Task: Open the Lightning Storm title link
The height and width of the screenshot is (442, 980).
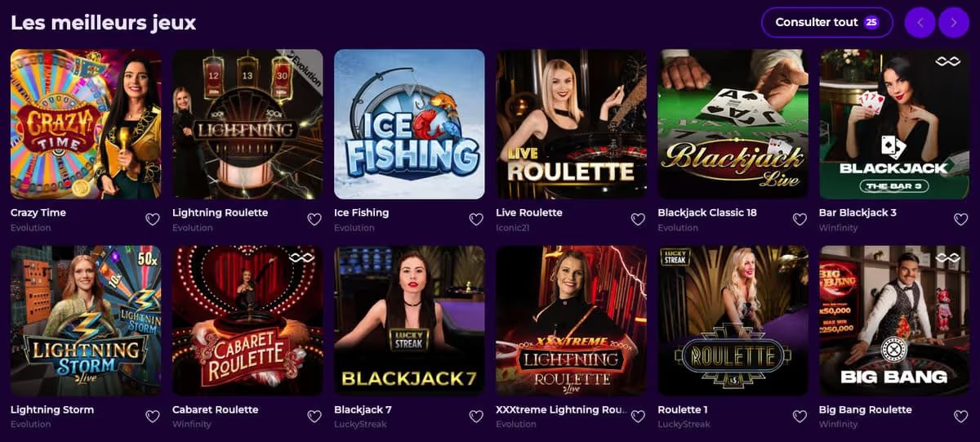Action: 52,409
